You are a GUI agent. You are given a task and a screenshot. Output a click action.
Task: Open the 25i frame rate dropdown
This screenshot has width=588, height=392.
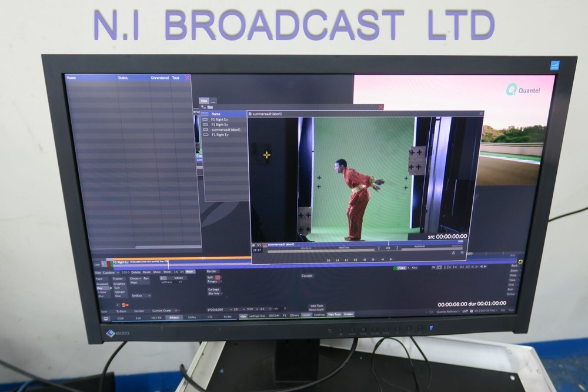[239, 309]
